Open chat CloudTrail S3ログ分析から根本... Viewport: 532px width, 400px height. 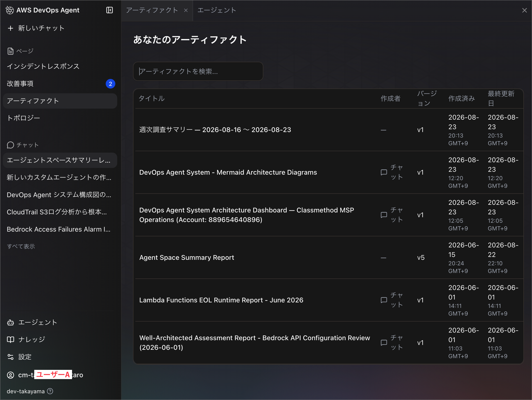click(x=60, y=212)
